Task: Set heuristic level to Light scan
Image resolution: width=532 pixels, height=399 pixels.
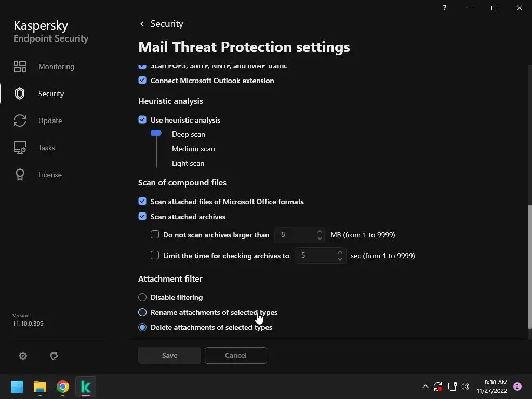Action: coord(188,163)
